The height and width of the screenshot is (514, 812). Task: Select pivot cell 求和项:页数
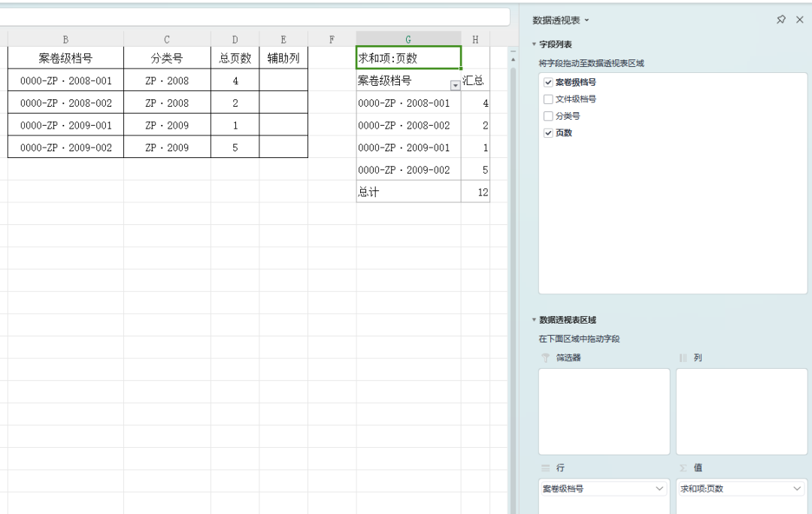(408, 57)
